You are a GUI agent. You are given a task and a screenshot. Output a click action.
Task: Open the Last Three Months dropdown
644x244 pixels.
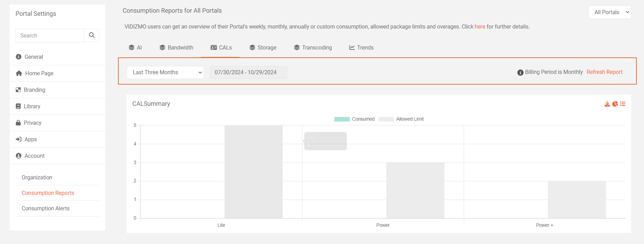(165, 73)
